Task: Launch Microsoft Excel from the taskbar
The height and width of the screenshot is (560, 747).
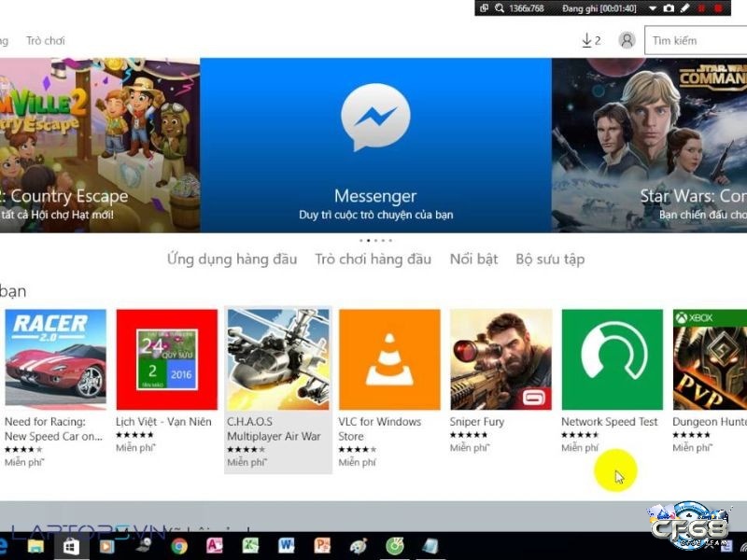Action: pyautogui.click(x=250, y=546)
